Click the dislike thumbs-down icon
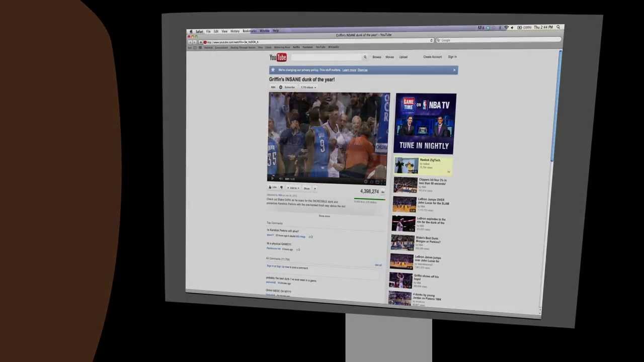The width and height of the screenshot is (644, 362). 281,188
